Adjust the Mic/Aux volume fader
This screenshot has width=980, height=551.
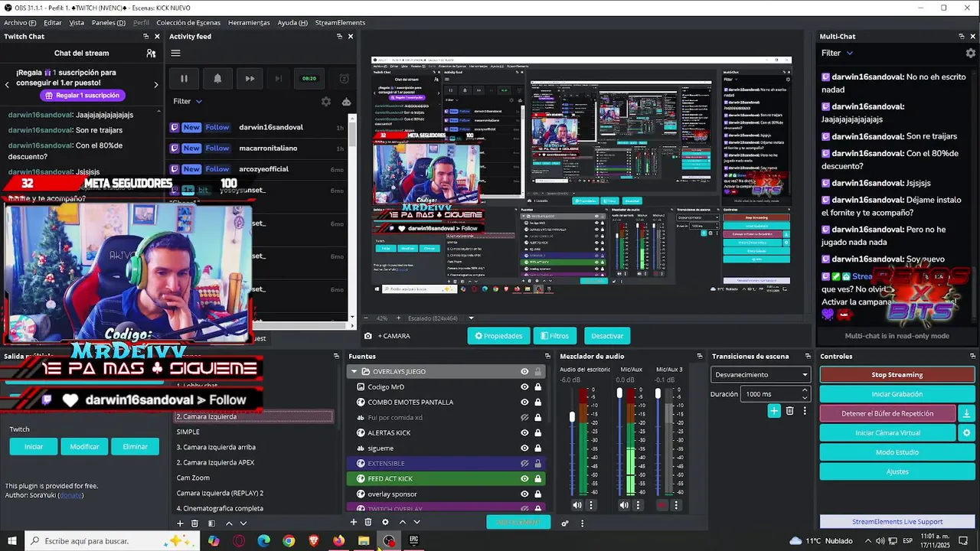pyautogui.click(x=619, y=393)
